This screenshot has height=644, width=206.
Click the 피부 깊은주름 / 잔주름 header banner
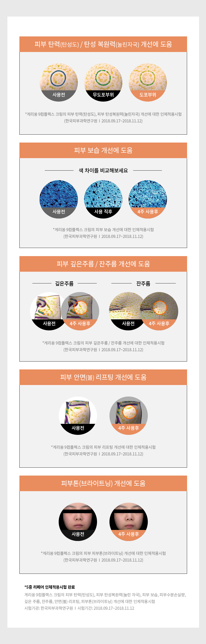103,264
